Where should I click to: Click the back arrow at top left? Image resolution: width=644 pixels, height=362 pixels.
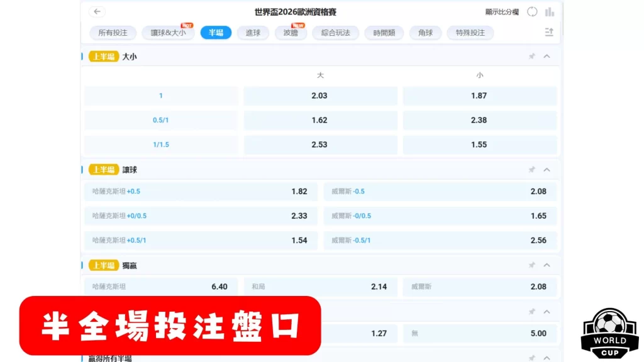(96, 11)
